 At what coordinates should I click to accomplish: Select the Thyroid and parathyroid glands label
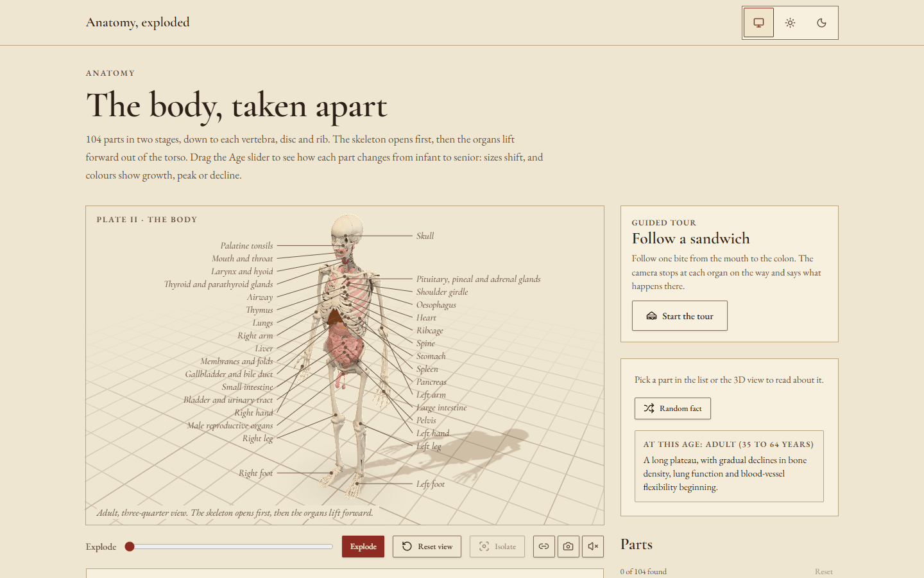[219, 285]
